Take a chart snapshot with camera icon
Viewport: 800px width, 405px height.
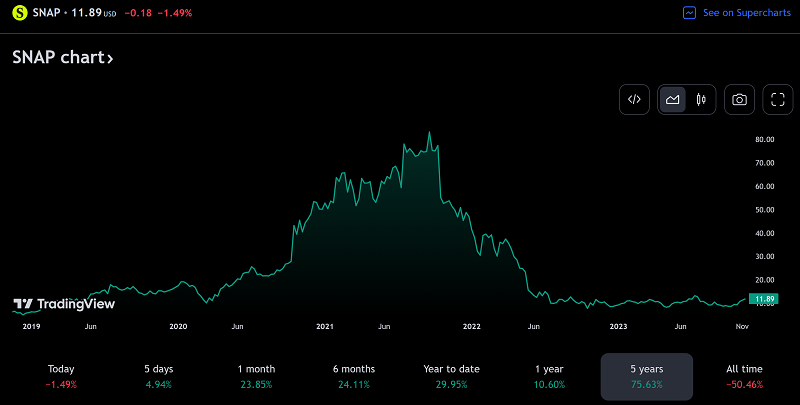tap(739, 99)
